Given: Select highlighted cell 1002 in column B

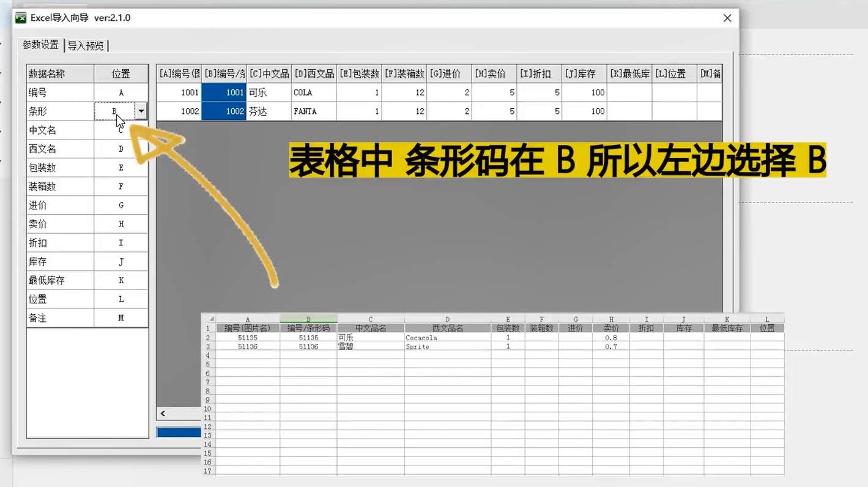Looking at the screenshot, I should coord(224,111).
